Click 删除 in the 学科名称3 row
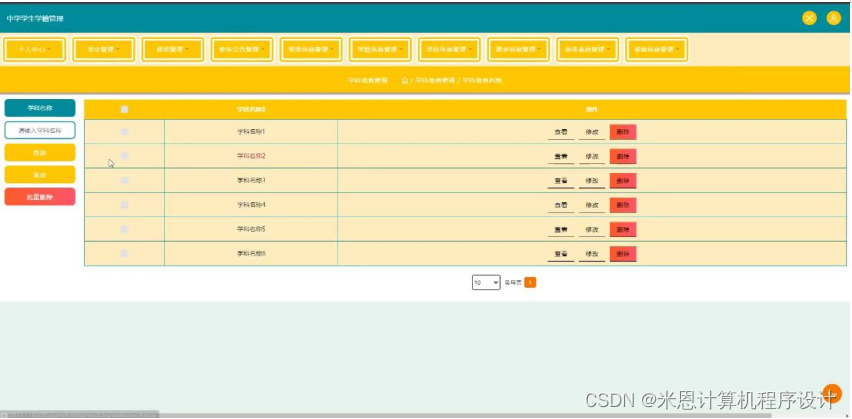This screenshot has width=852, height=419. coord(623,181)
